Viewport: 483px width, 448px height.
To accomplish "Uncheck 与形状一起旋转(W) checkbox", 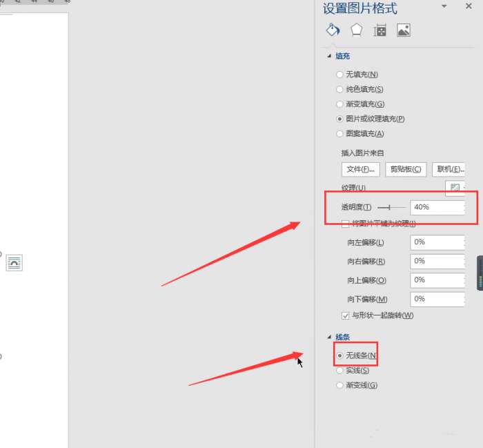I will point(345,315).
